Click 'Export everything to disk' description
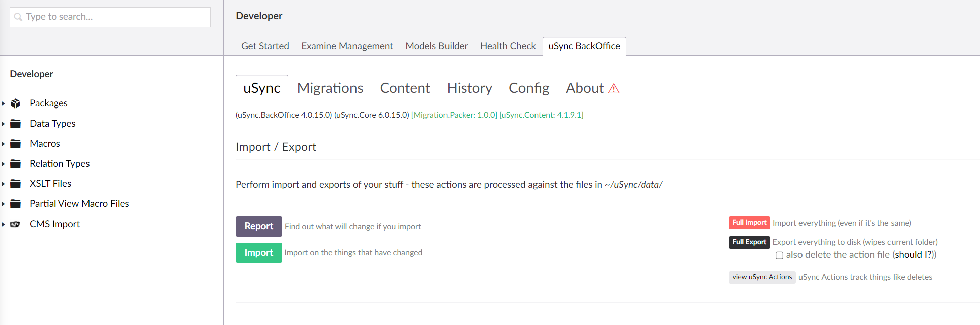The height and width of the screenshot is (325, 980). (x=855, y=242)
